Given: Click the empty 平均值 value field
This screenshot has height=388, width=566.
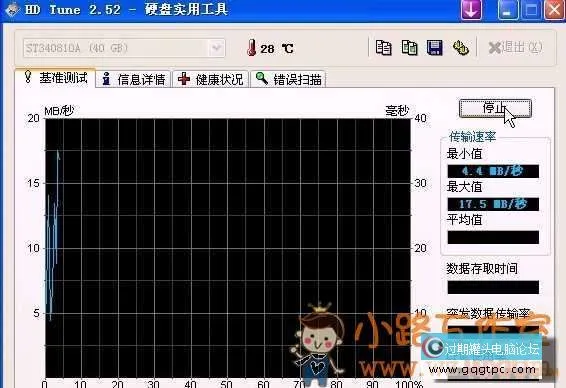Looking at the screenshot, I should (x=493, y=237).
